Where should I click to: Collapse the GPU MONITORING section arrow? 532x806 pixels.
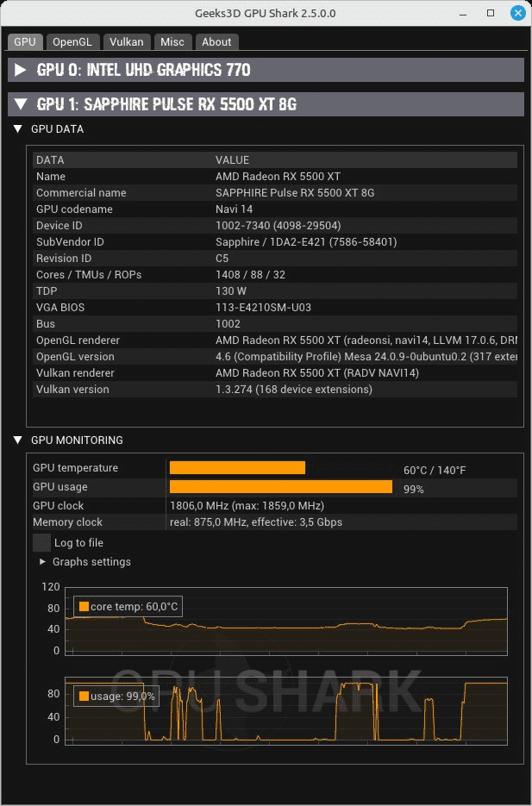[18, 440]
